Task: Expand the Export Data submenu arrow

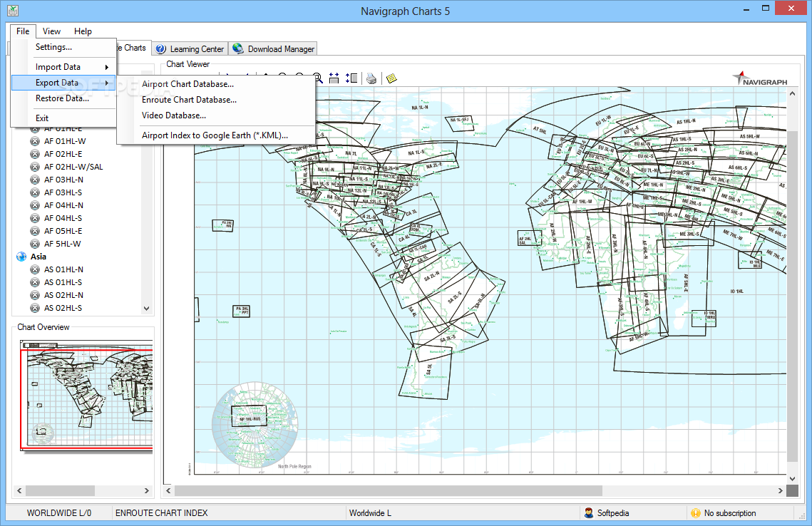Action: (107, 83)
